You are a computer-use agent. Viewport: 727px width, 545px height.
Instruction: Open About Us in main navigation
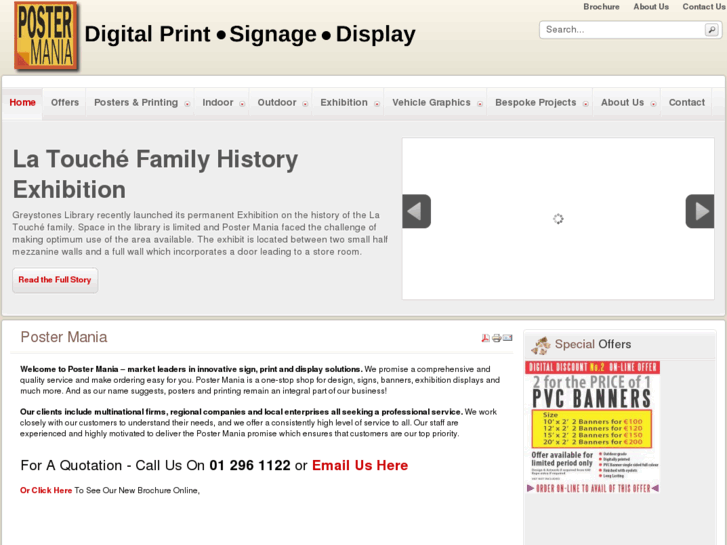tap(622, 103)
